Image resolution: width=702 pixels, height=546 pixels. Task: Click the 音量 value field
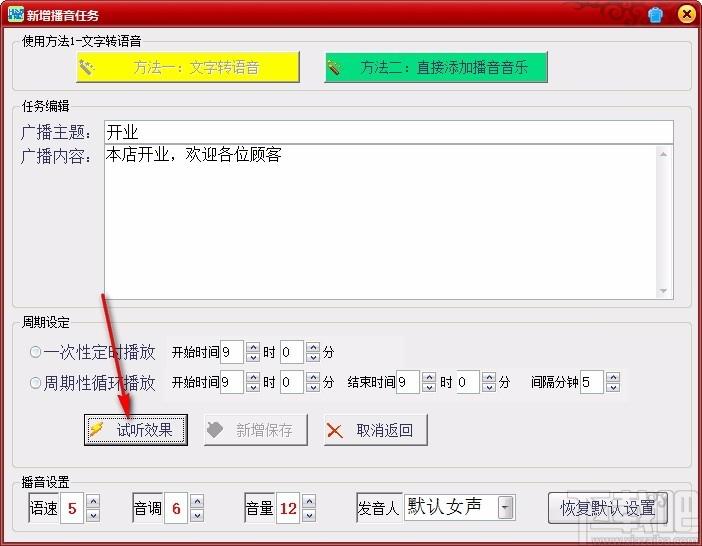coord(288,508)
